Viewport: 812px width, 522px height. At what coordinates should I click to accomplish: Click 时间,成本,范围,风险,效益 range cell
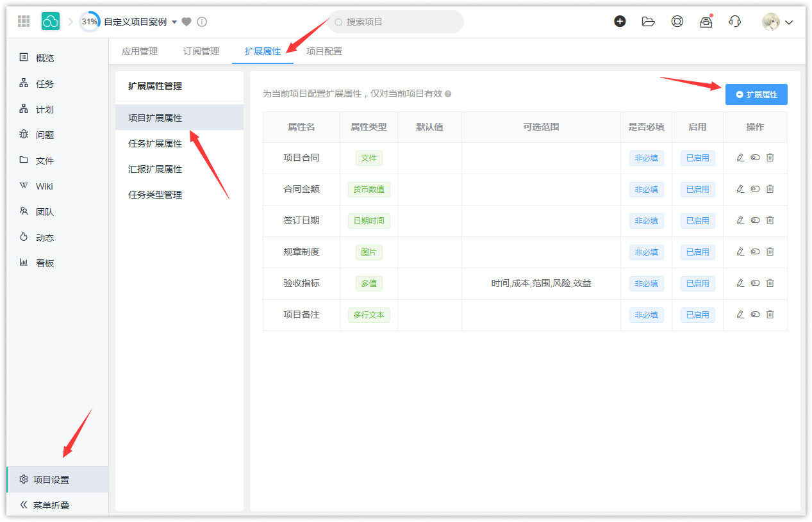[x=541, y=283]
